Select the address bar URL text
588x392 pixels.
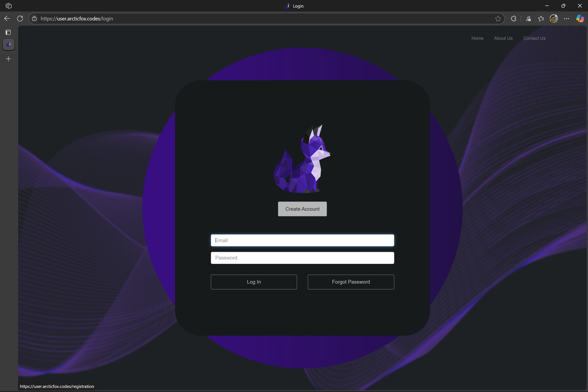[77, 19]
